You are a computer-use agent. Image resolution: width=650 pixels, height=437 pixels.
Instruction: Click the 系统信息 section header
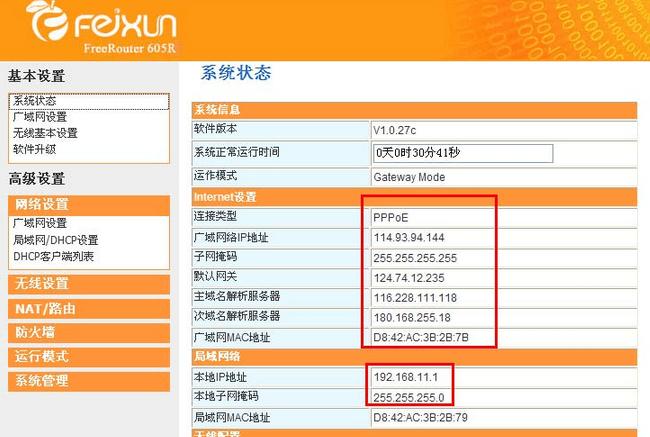click(x=414, y=110)
